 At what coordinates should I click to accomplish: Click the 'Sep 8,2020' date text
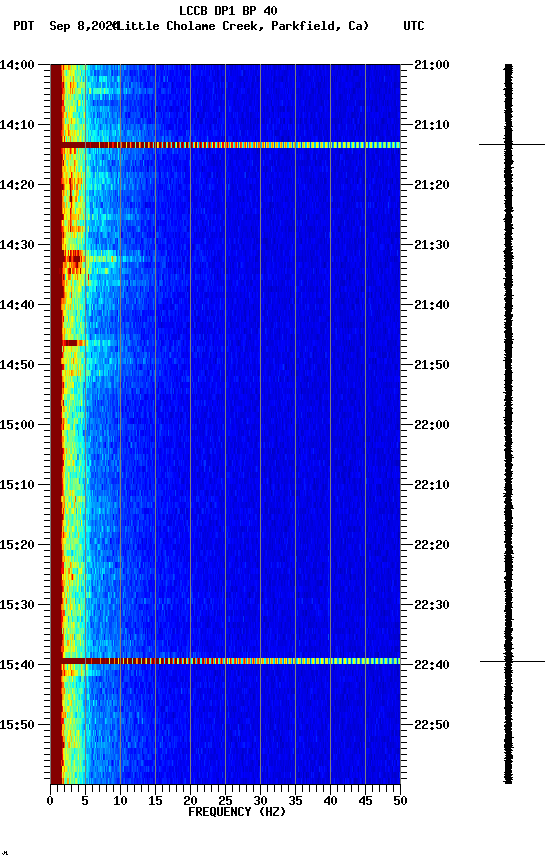84,26
